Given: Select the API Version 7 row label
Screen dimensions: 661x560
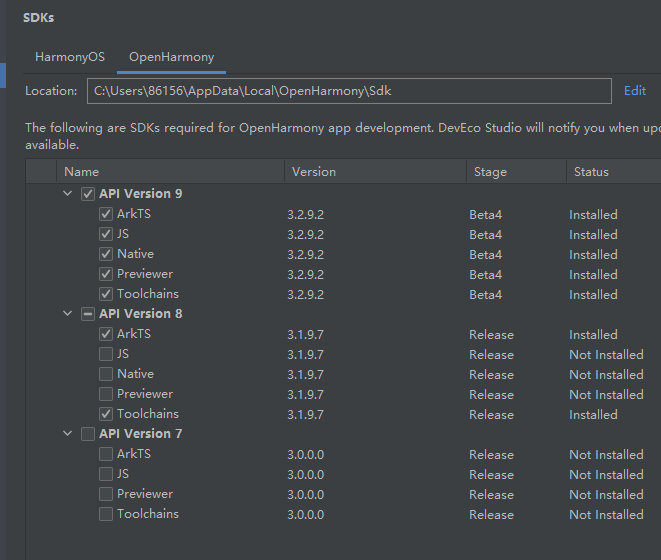Looking at the screenshot, I should [141, 433].
